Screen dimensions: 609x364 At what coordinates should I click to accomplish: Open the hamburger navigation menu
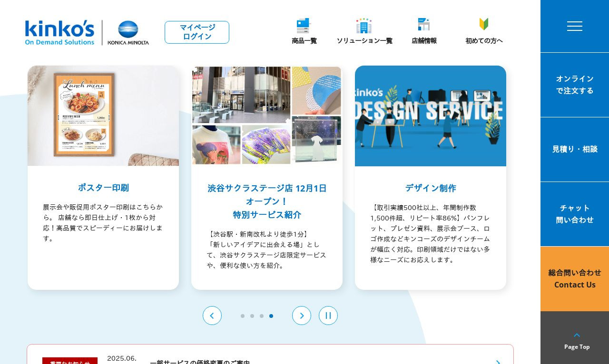point(575,26)
